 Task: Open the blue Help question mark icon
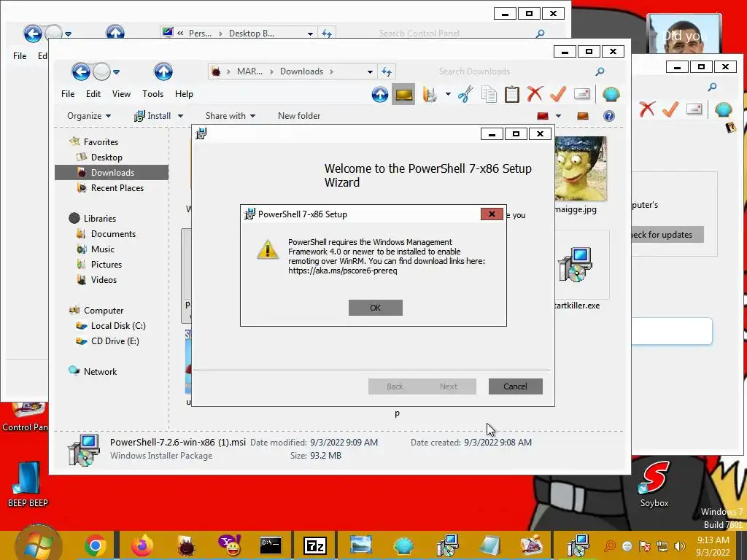(x=609, y=116)
